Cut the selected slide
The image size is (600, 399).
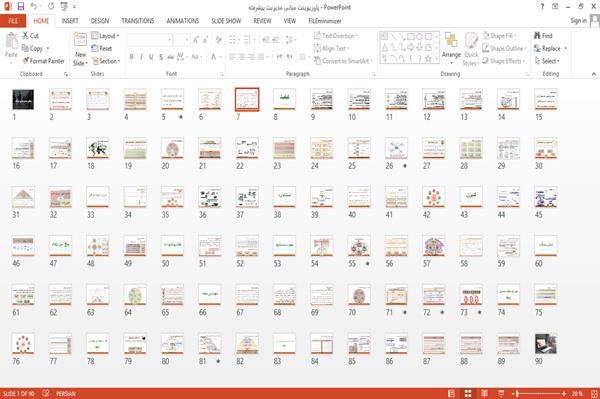point(30,36)
